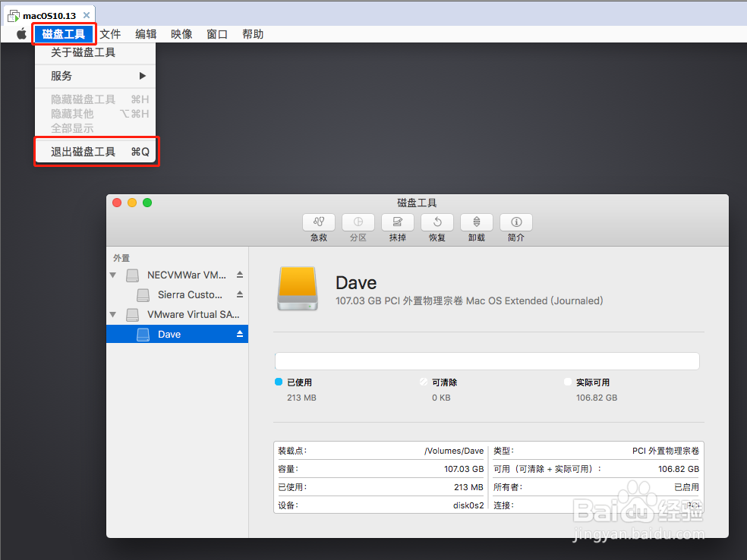This screenshot has width=747, height=560.
Task: Open the 文件 menu
Action: tap(110, 34)
